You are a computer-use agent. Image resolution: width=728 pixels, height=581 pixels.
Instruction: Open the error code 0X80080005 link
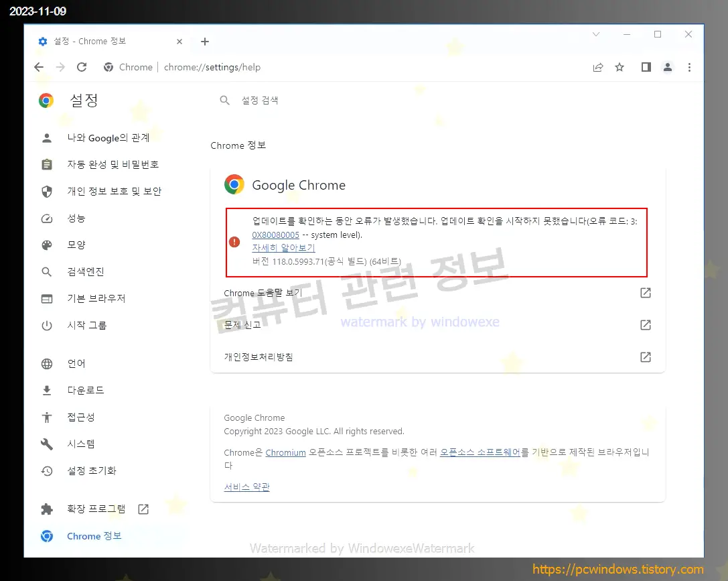coord(276,235)
